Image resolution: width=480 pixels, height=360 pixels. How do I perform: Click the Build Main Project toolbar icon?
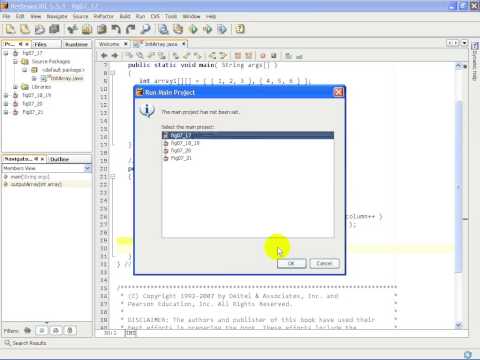163,29
